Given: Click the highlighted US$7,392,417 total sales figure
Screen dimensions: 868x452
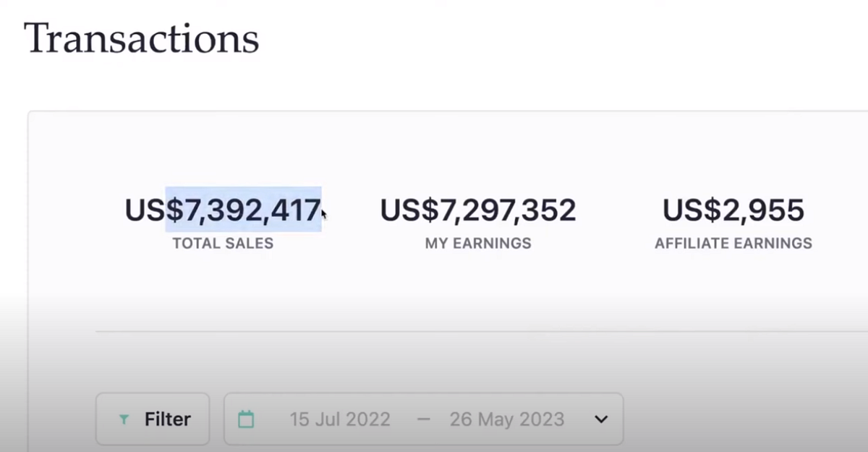Looking at the screenshot, I should point(223,210).
